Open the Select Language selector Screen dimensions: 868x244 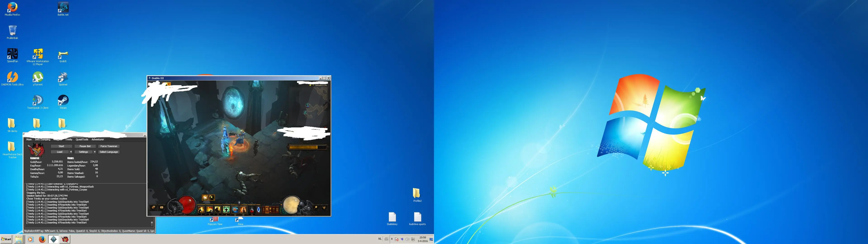coord(109,152)
